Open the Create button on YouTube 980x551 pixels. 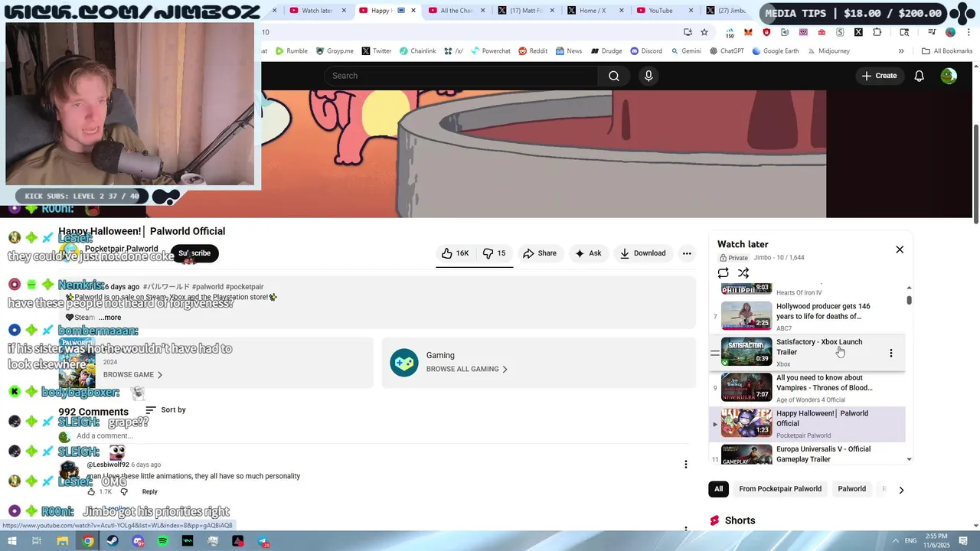pyautogui.click(x=879, y=76)
